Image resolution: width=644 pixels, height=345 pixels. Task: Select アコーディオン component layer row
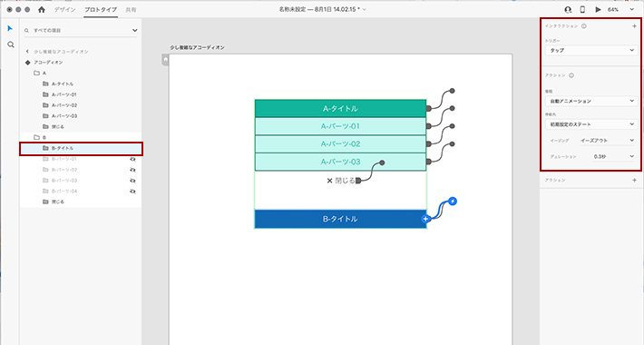(x=81, y=63)
